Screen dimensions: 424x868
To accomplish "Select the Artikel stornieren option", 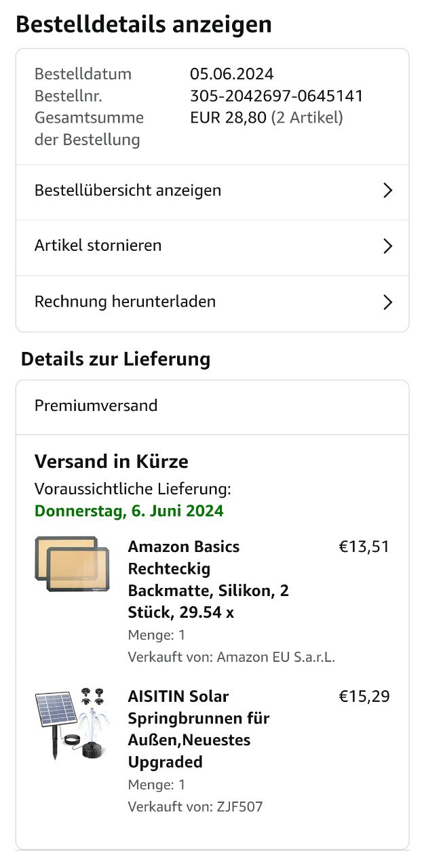I will coord(98,245).
